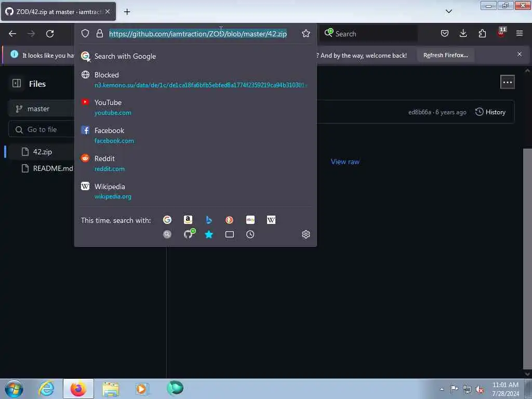This screenshot has height=399, width=532.
Task: Select the Facebook suggestion
Action: 195,136
